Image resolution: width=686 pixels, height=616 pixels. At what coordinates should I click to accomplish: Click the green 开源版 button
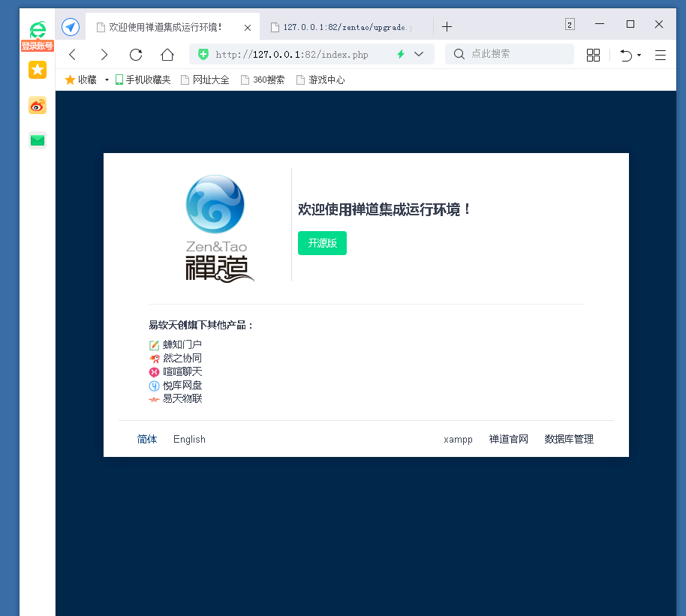coord(322,243)
